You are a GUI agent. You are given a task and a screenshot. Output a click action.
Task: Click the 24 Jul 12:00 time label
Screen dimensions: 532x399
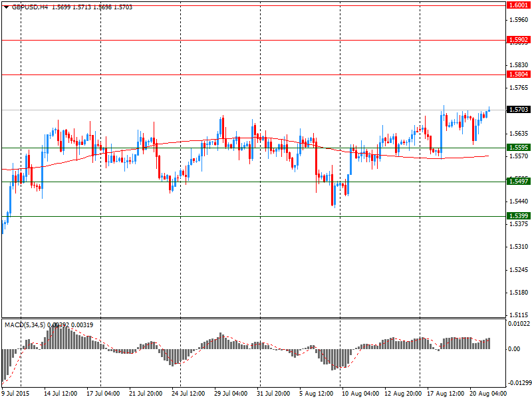coord(188,394)
